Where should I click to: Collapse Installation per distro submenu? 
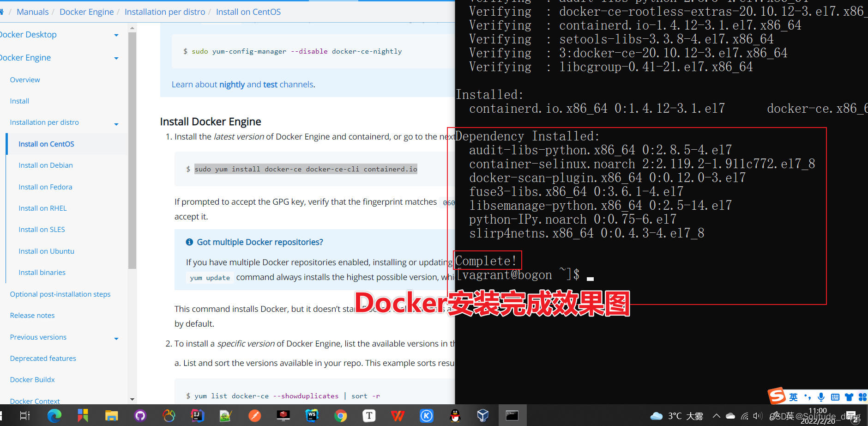pos(116,124)
